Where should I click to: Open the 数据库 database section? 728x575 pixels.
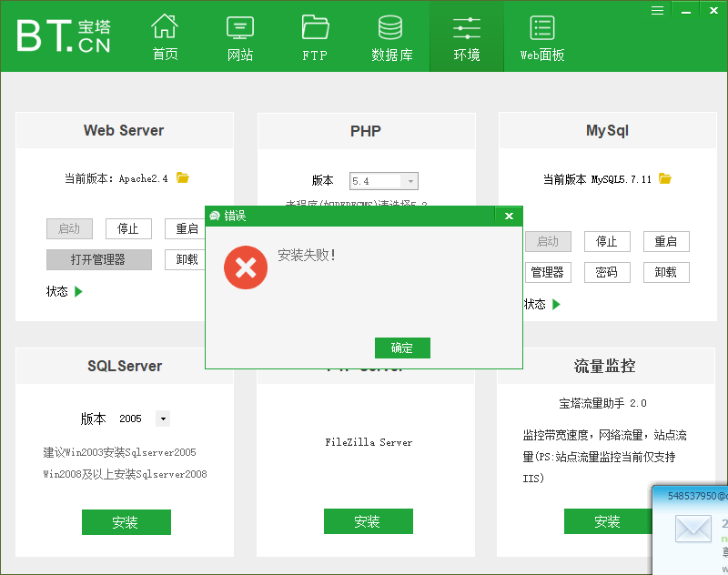tap(391, 37)
